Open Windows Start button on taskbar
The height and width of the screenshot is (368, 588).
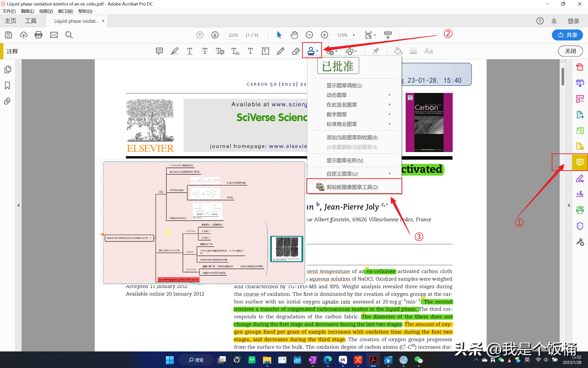tap(170, 360)
